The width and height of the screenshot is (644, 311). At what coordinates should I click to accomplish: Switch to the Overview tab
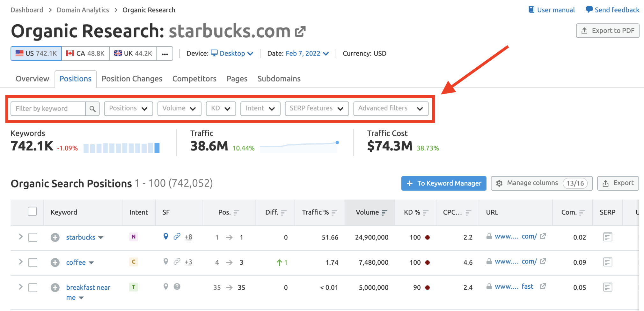33,79
